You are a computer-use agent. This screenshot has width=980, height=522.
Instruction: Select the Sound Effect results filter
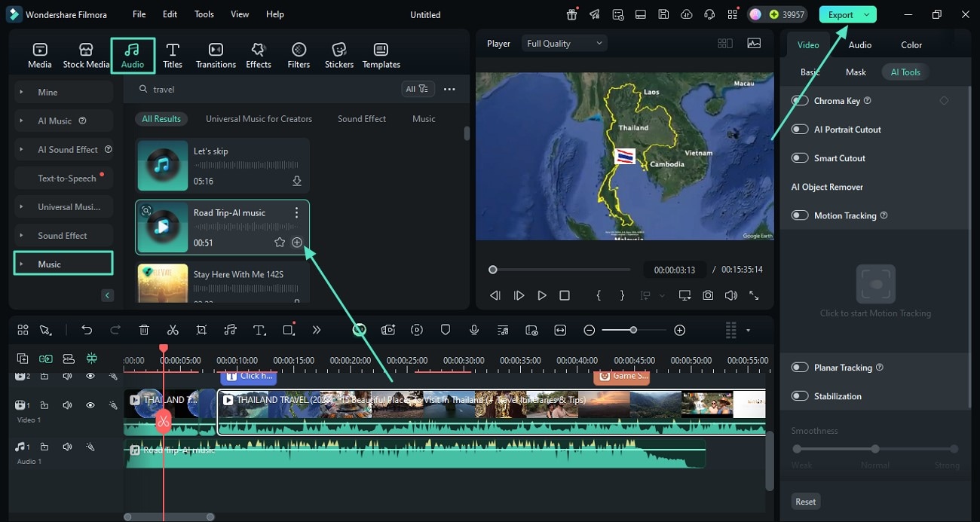[362, 119]
